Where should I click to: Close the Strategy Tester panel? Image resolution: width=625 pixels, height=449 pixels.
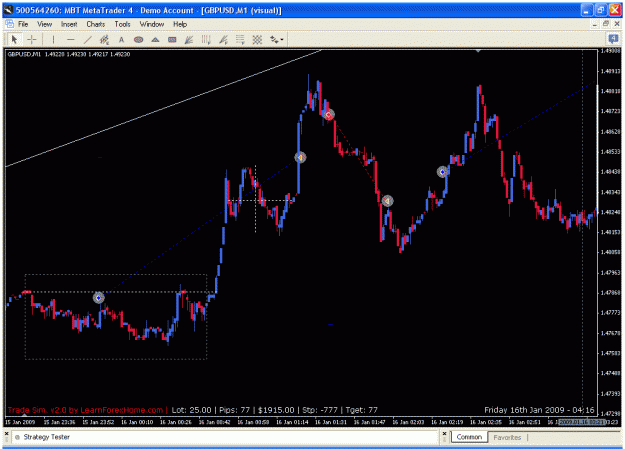click(x=6, y=433)
